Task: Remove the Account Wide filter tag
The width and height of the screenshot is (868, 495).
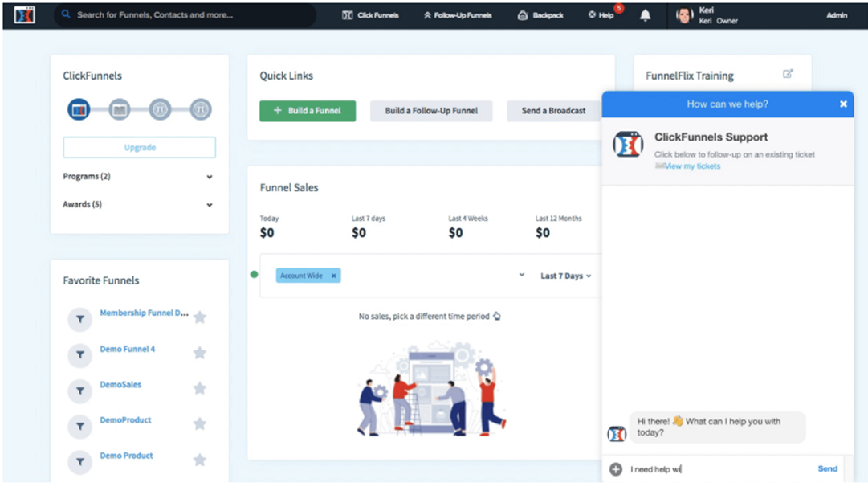Action: (333, 276)
